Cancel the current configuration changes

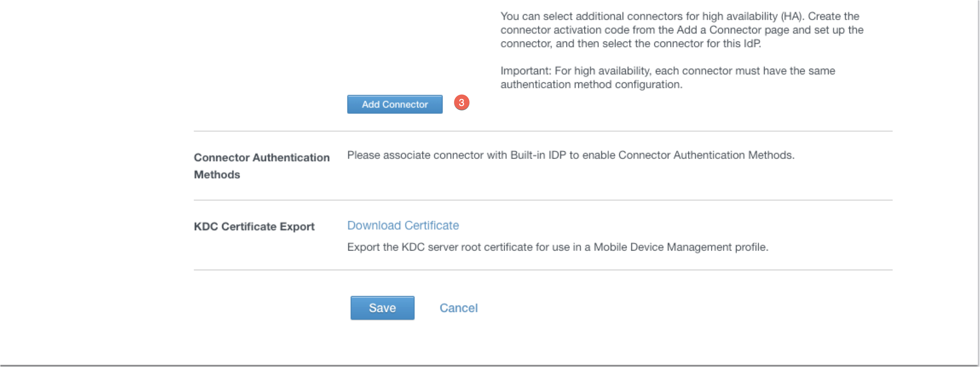click(458, 308)
